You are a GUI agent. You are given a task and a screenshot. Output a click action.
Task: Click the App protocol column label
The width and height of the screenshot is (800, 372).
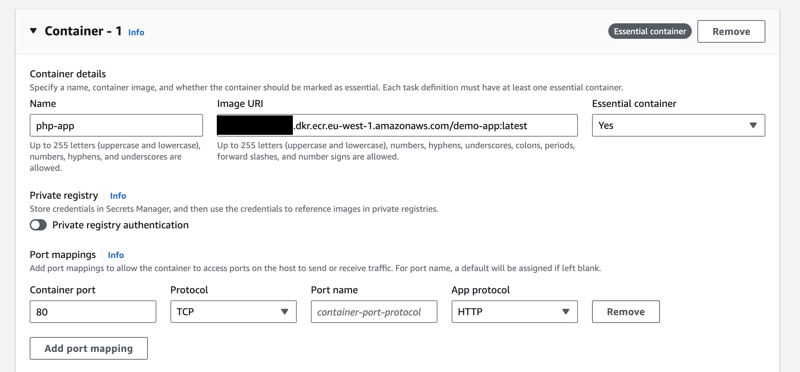pos(481,290)
